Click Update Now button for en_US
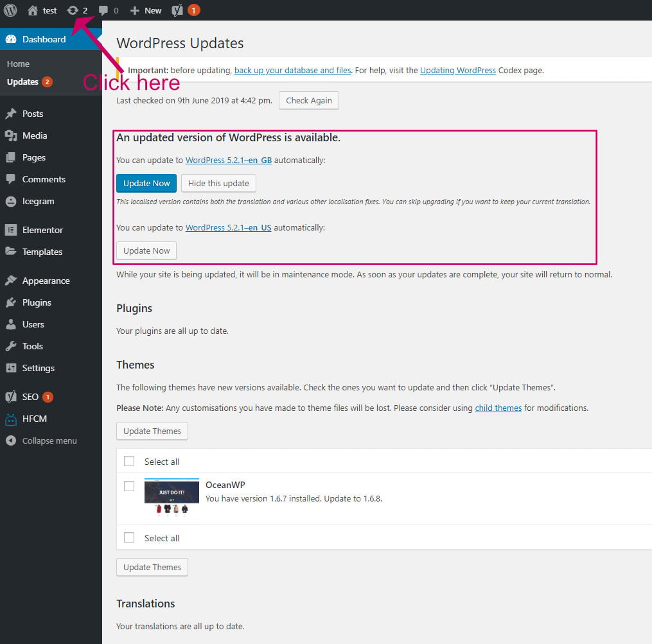This screenshot has width=652, height=644. coord(146,250)
